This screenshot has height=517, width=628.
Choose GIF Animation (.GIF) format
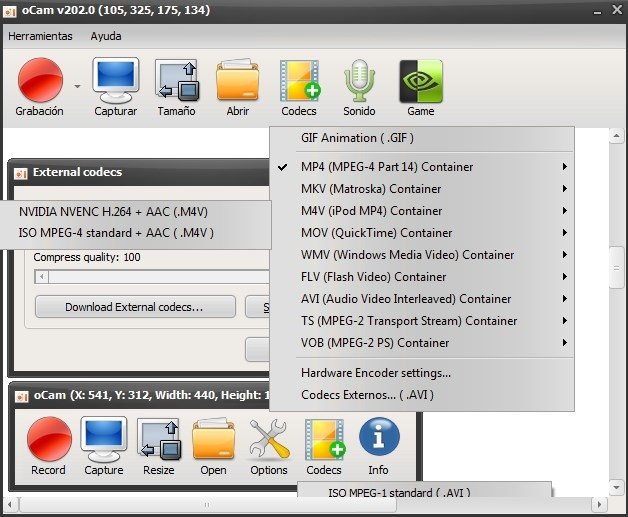[422, 138]
